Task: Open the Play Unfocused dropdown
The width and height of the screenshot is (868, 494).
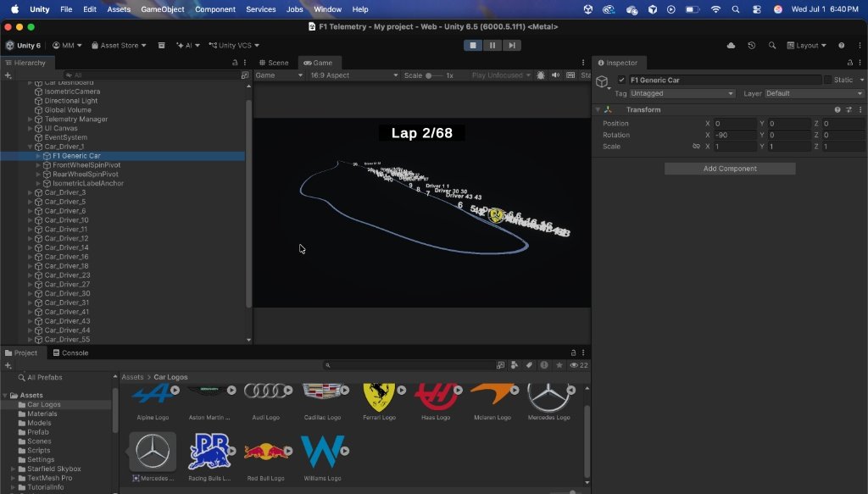Action: coord(501,75)
